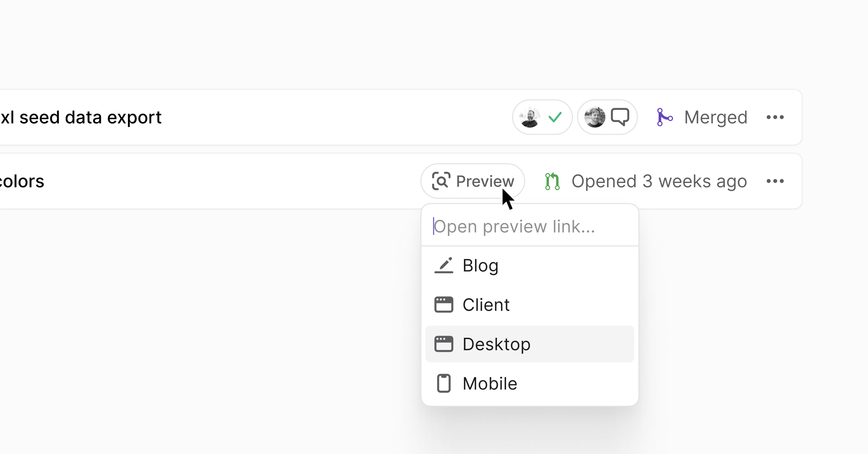Choose Mobile preview option
This screenshot has height=454, width=868.
(530, 383)
